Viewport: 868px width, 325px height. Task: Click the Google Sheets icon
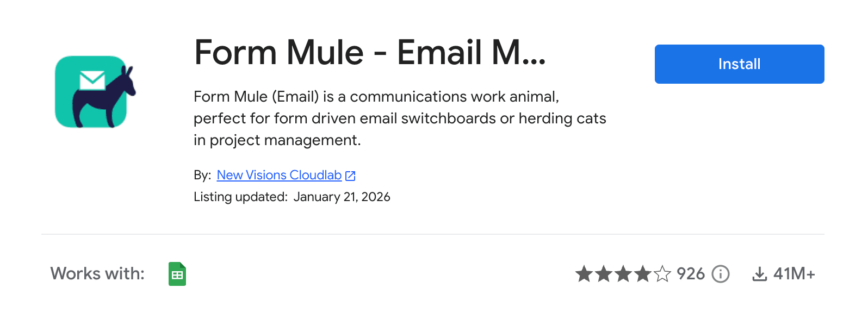[x=177, y=274]
